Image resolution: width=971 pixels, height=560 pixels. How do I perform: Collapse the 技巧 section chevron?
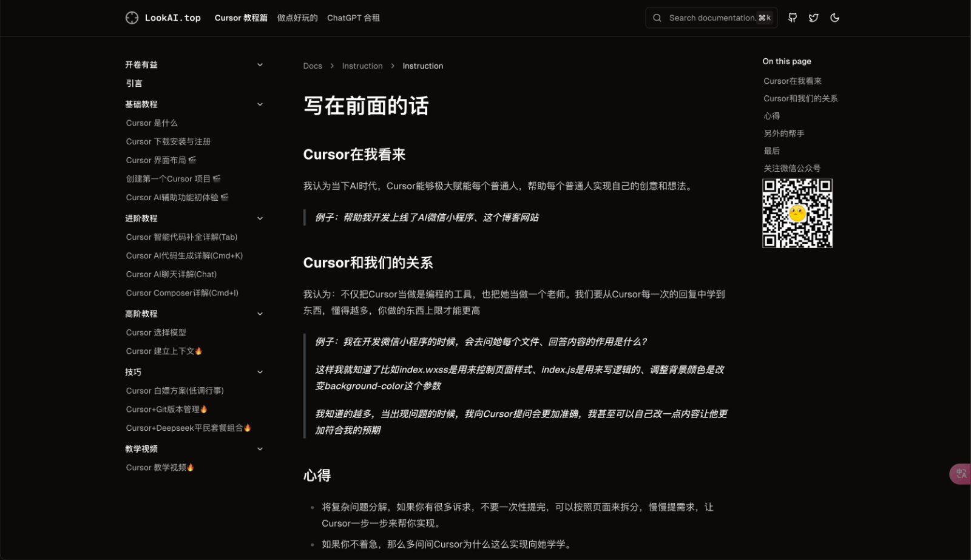[x=260, y=372]
